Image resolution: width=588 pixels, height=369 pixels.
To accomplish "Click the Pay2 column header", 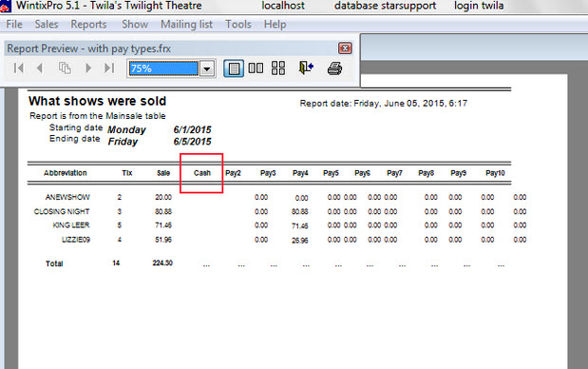I will click(x=234, y=173).
